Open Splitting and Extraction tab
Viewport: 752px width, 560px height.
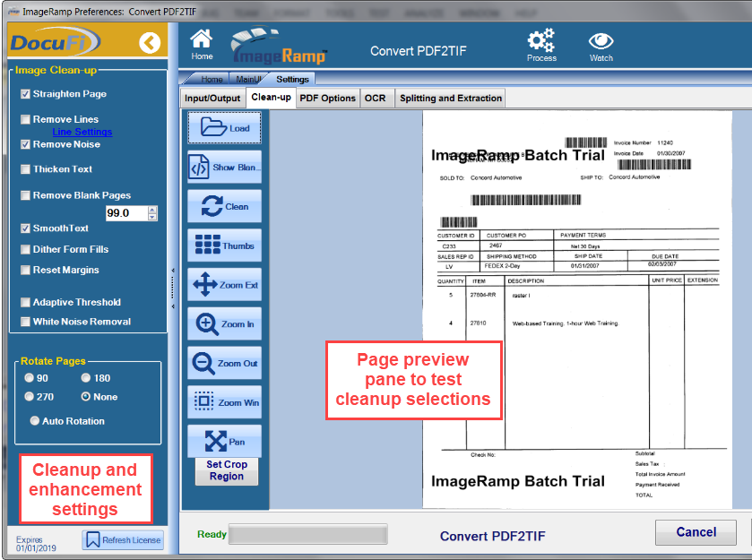[451, 99]
